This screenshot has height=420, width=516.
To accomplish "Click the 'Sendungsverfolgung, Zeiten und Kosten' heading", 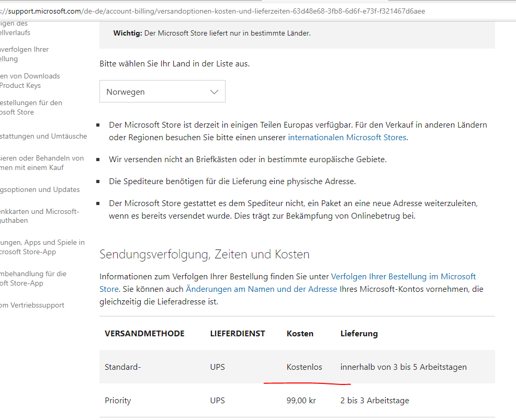I will [x=205, y=254].
